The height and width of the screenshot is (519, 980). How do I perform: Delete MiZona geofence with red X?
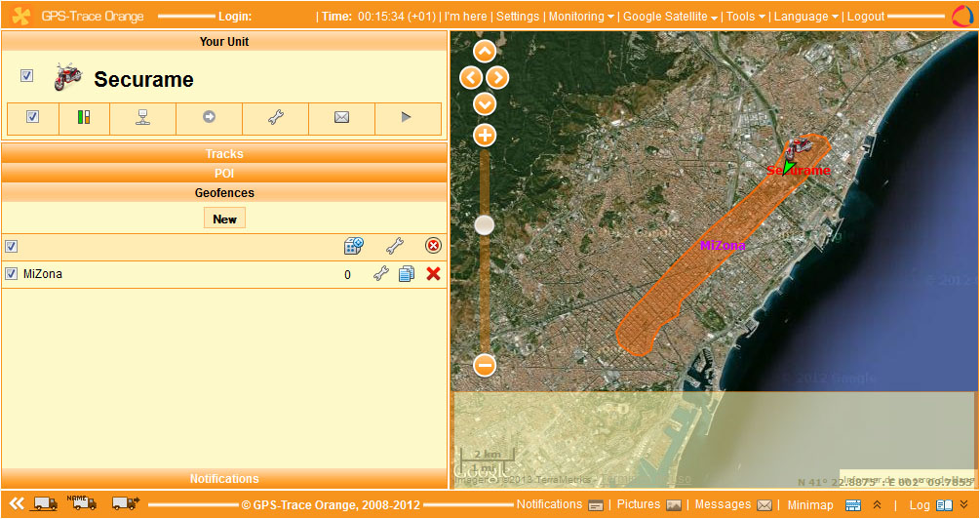[433, 274]
